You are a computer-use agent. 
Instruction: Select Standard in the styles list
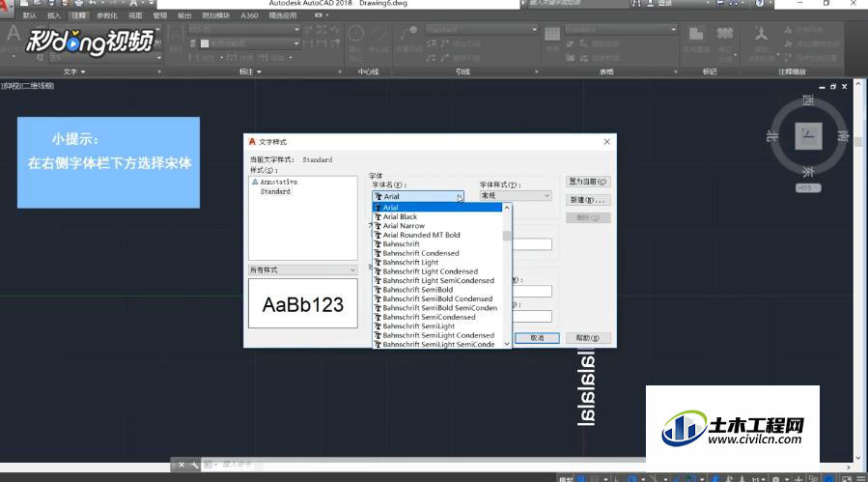pyautogui.click(x=275, y=191)
